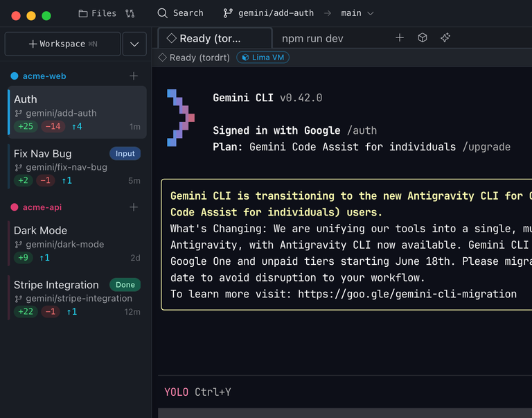Screen dimensions: 532x418
Task: Click the Done status badge
Action: click(125, 284)
